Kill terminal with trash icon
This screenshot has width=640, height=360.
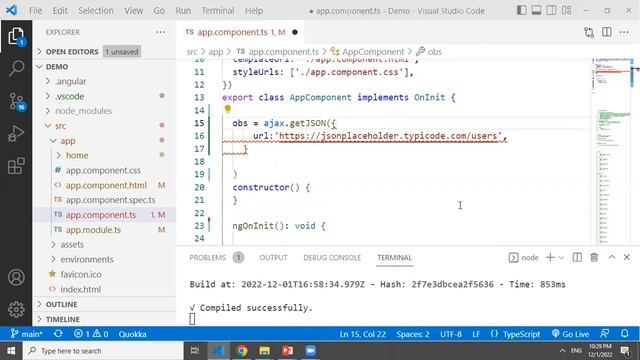coord(594,257)
